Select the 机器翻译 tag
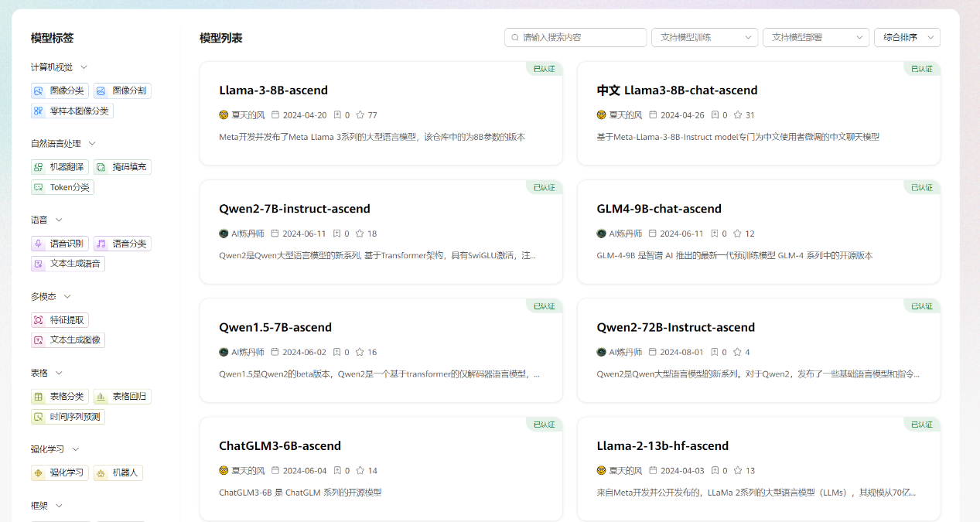 coord(60,167)
